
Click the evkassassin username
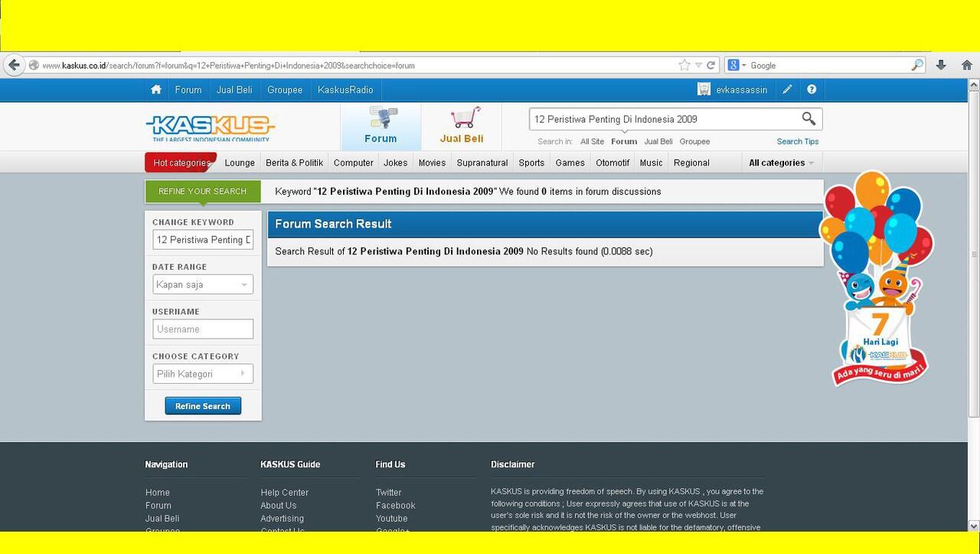coord(741,90)
